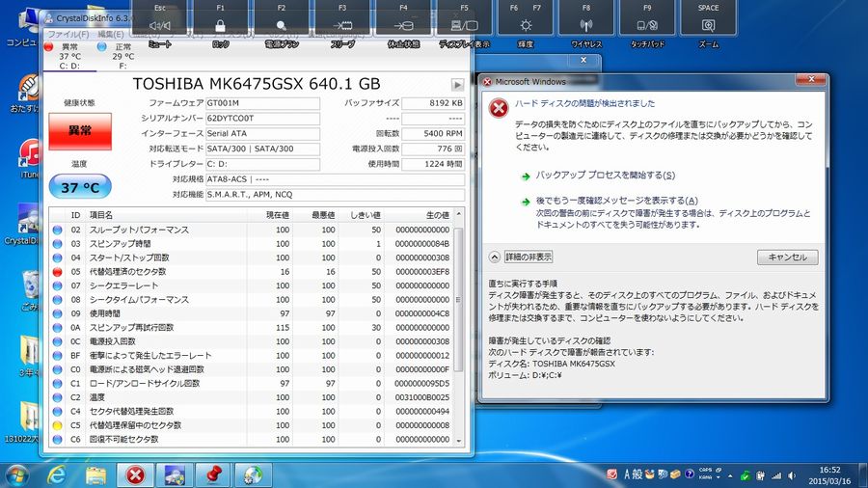Image resolution: width=868 pixels, height=488 pixels.
Task: Click the SMART list scrollbar thumb
Action: pos(458,299)
